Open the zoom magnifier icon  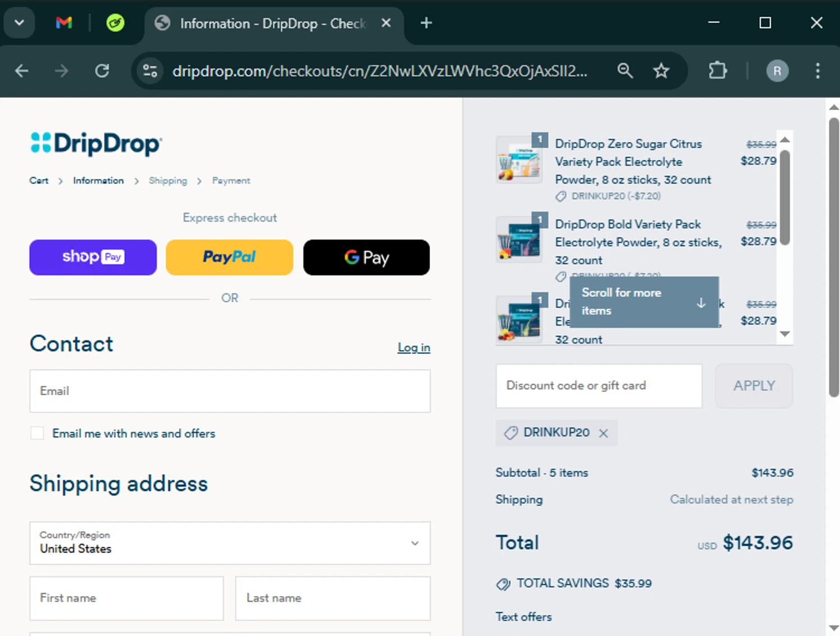625,71
